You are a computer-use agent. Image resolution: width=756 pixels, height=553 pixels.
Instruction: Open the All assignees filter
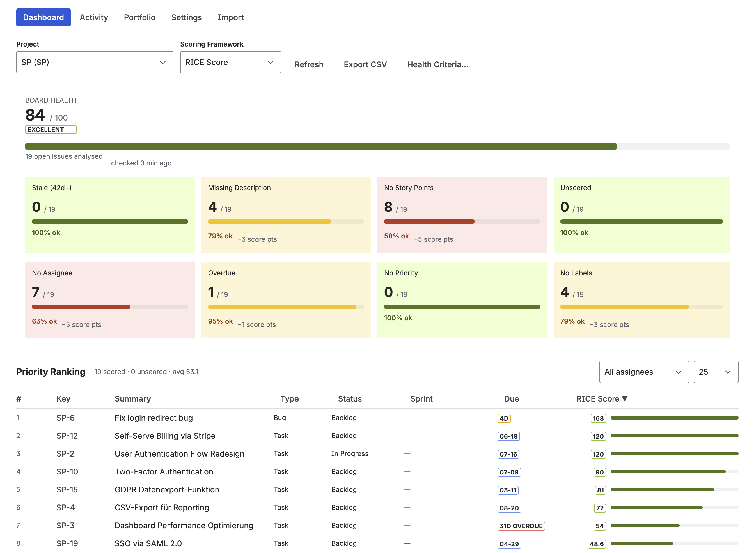(x=643, y=372)
